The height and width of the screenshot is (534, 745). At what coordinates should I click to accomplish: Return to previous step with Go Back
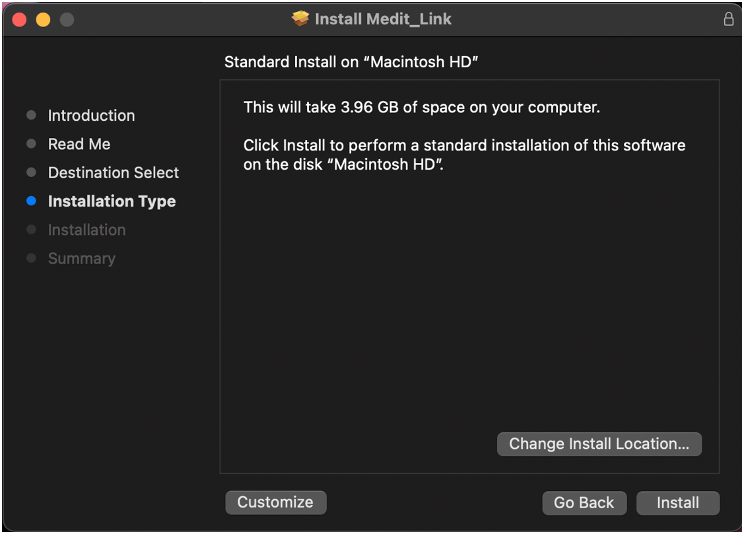click(584, 503)
